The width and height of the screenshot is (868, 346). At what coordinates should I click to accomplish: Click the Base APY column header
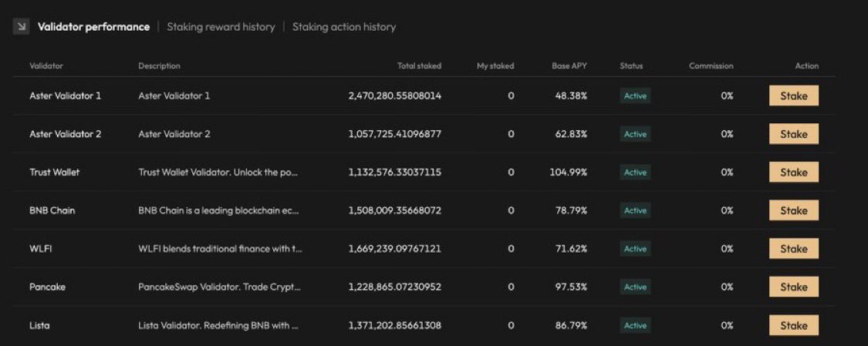569,66
